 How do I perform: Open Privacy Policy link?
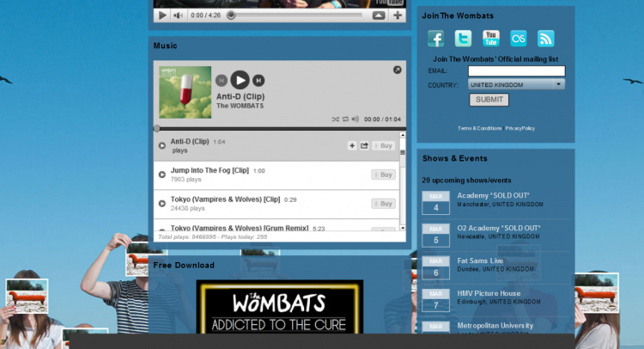[520, 128]
